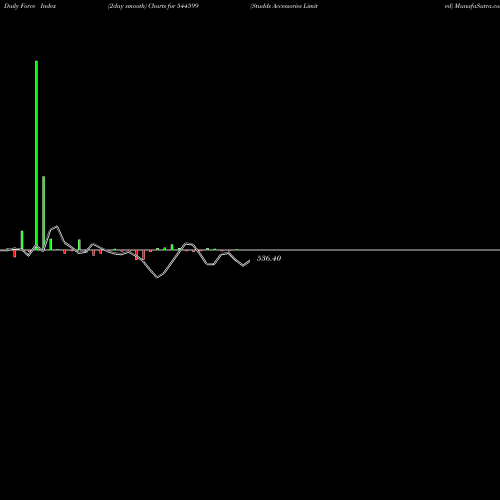
Task: Click the 'Studds Accessories Limit' label
Action: click(x=284, y=6)
